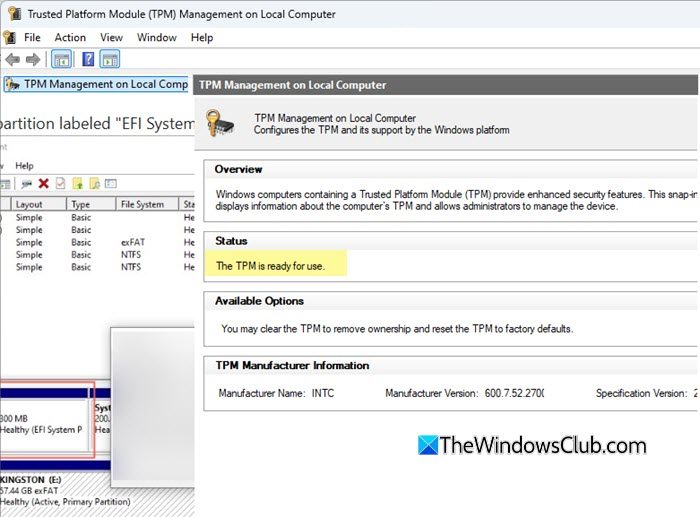Screen dimensions: 700x517
Task: Open the View menu
Action: 111,38
